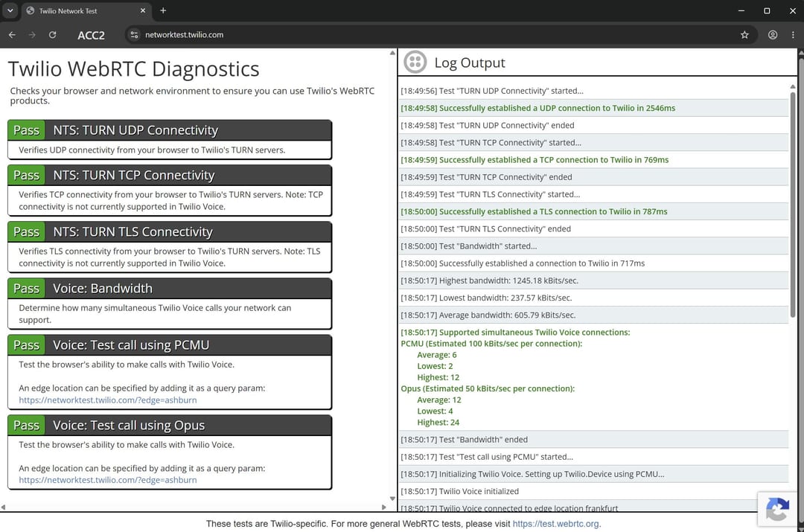Select the Opus Highest: 24 value
This screenshot has width=804, height=532.
(x=438, y=423)
